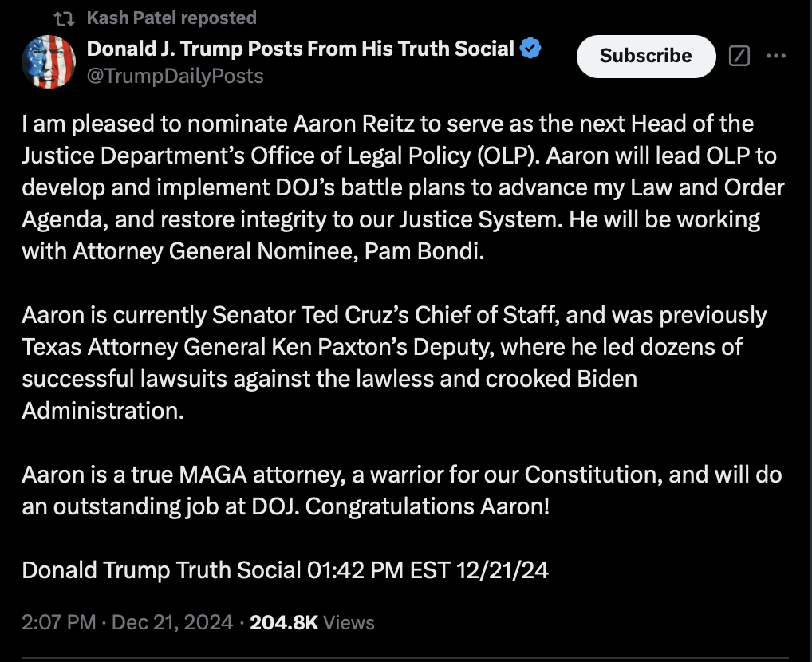The height and width of the screenshot is (662, 812).
Task: Open the 'Kash Patel reposted' link
Action: 171,18
